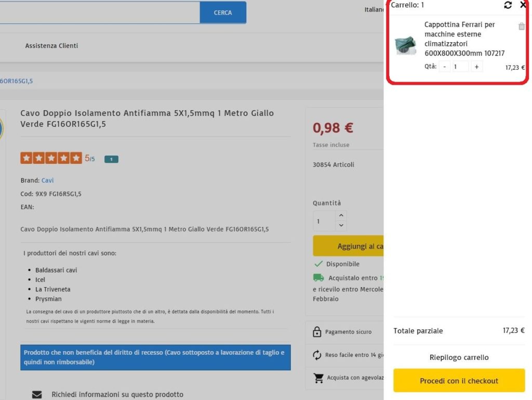532x400 pixels.
Task: Click the cart quantity input field
Action: [x=460, y=67]
